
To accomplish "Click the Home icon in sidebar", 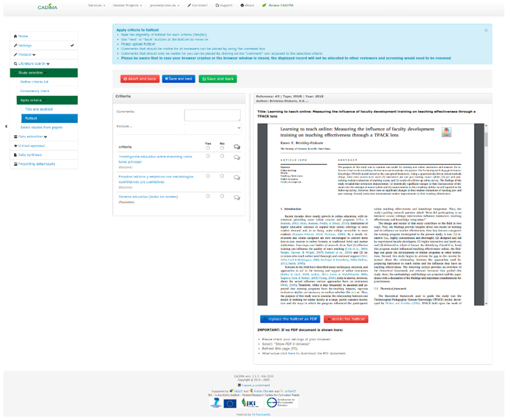I will [x=16, y=36].
